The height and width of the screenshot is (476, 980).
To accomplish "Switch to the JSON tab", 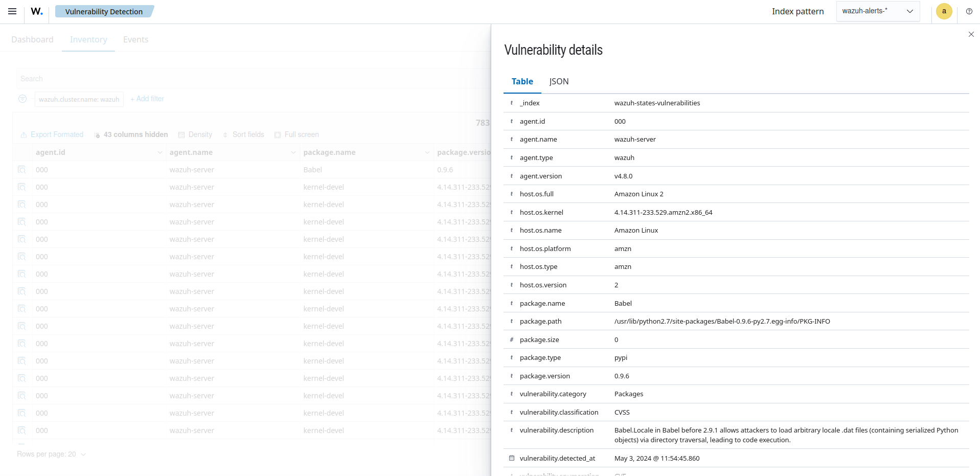I will point(558,81).
